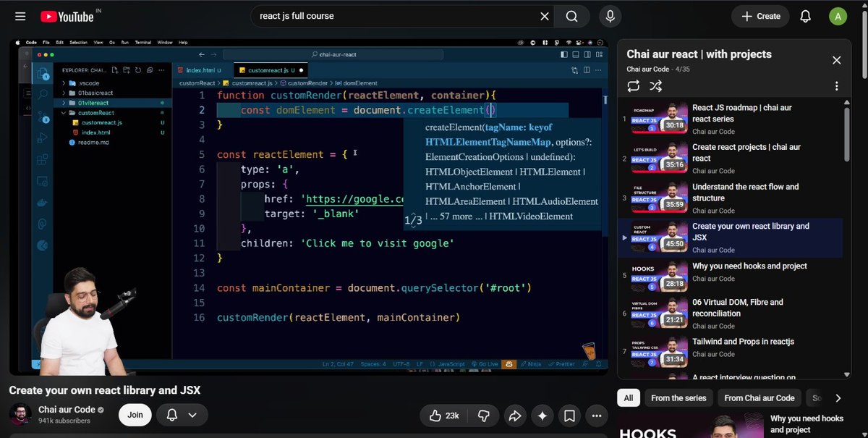Click the Join button
Image resolution: width=868 pixels, height=438 pixels.
click(x=135, y=415)
